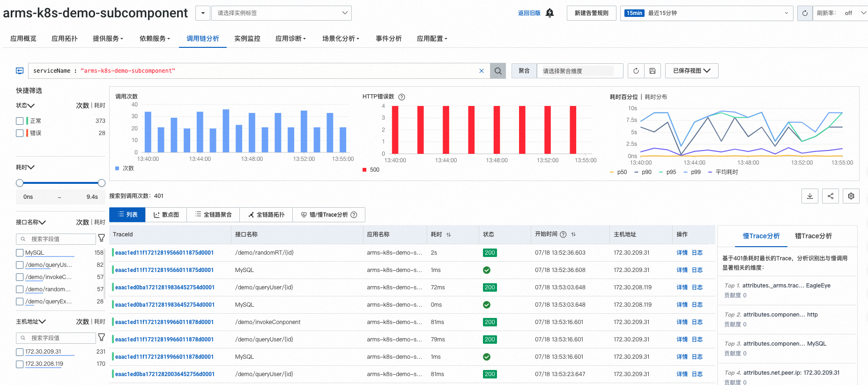The height and width of the screenshot is (385, 868).
Task: Click the refresh icon beside time range
Action: pyautogui.click(x=805, y=13)
